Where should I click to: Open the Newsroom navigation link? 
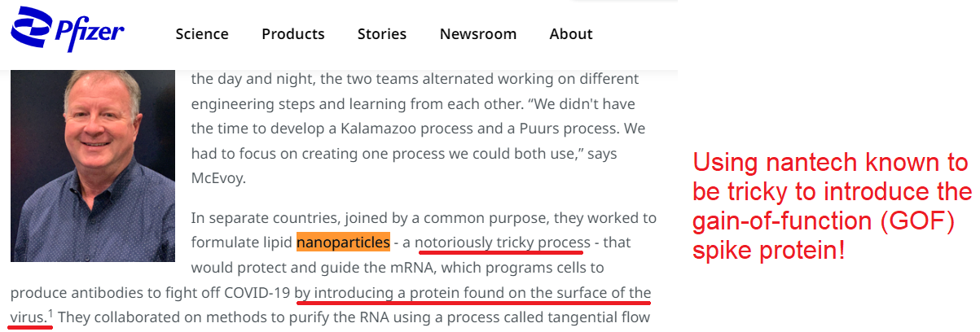[478, 34]
